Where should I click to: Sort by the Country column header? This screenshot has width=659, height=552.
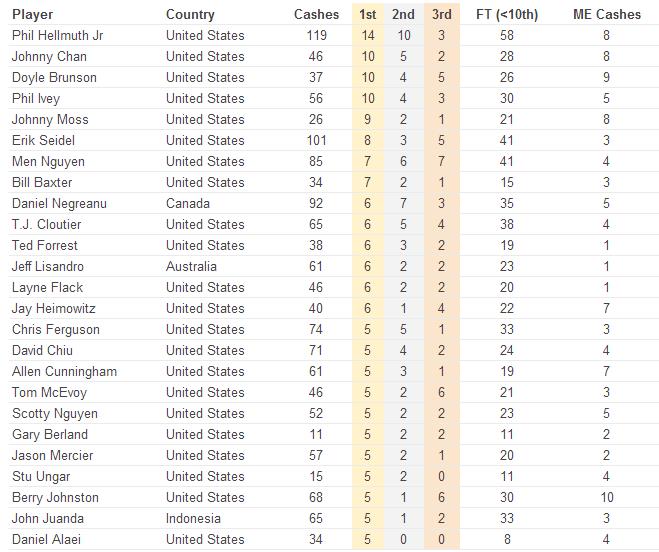coord(190,15)
